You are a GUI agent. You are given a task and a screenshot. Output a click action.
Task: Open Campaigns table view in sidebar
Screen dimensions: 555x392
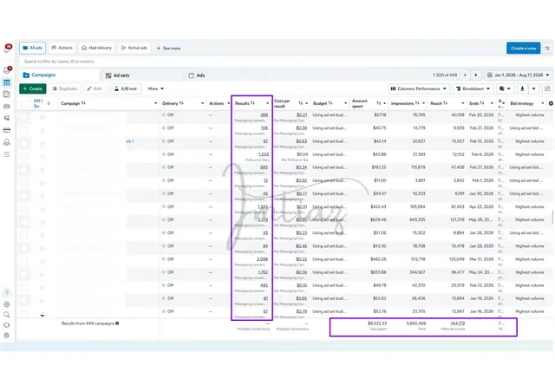point(7,82)
